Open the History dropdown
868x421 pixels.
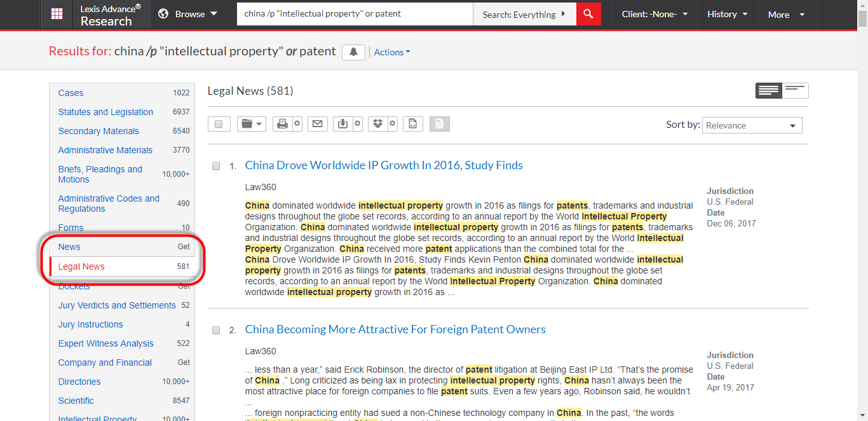coord(728,14)
